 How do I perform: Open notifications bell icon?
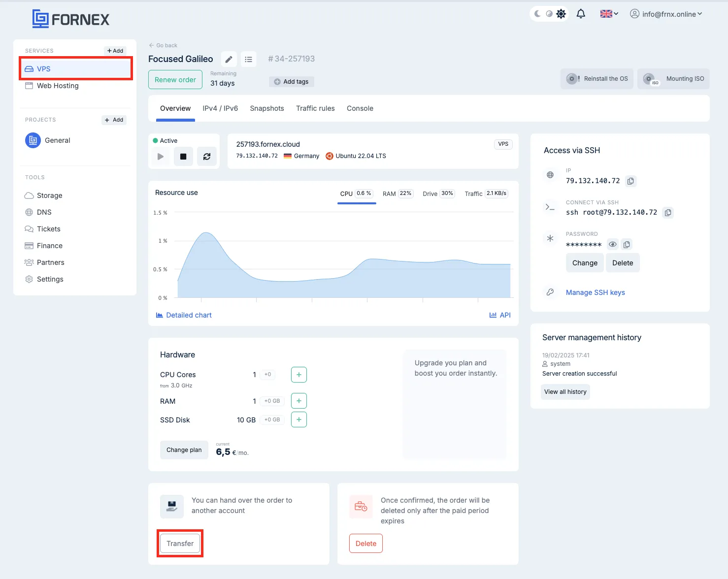581,14
